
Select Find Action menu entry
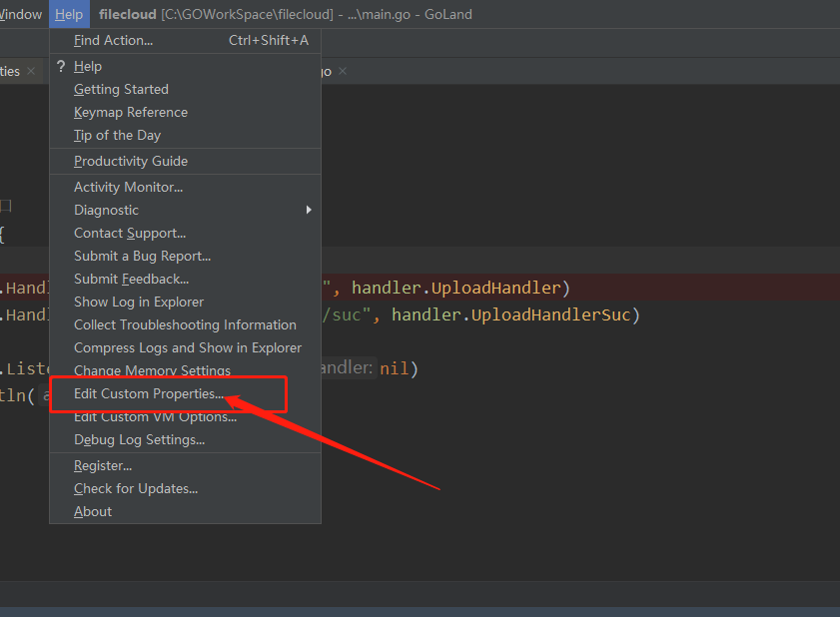pos(186,40)
